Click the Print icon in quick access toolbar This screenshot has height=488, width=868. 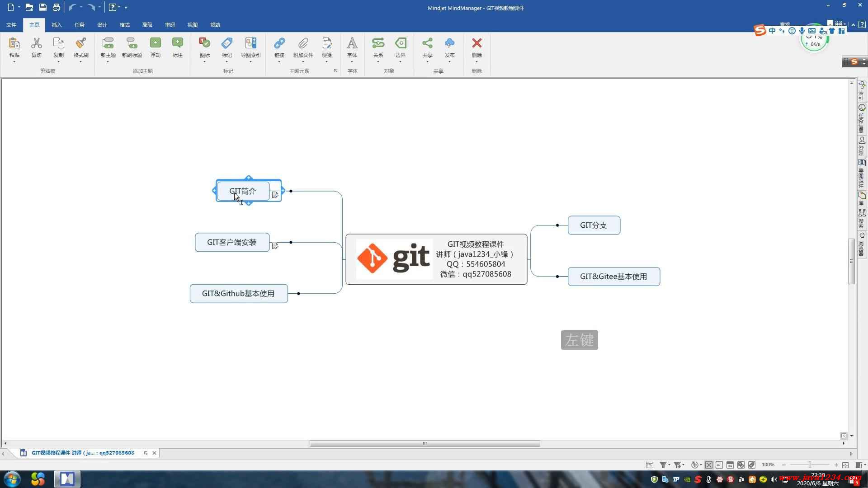[57, 7]
